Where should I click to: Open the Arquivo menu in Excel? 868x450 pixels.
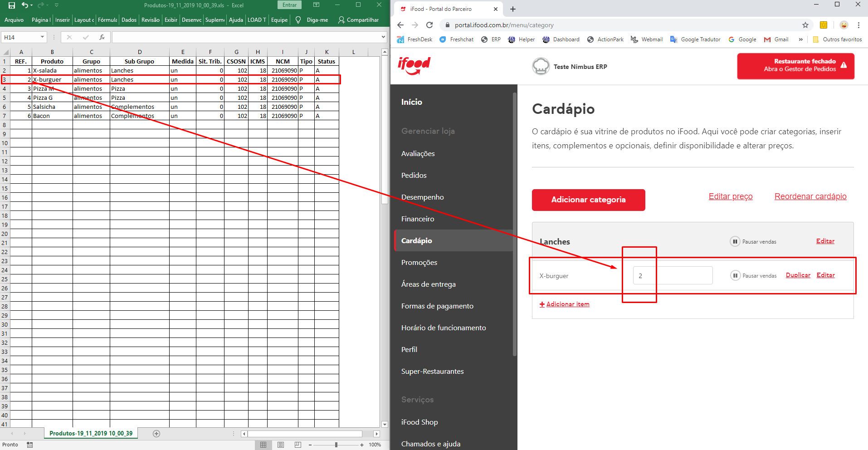click(x=14, y=20)
